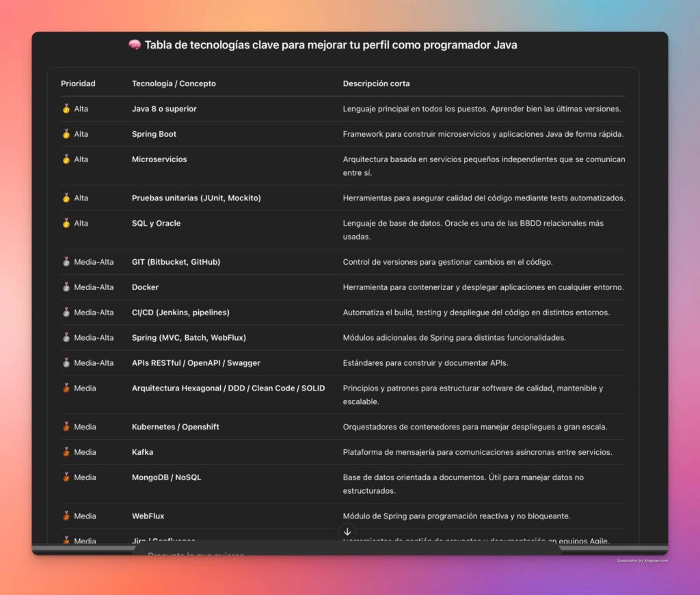Click the gold medal in SQL y Oracle row
This screenshot has height=595, width=700.
pyautogui.click(x=66, y=223)
